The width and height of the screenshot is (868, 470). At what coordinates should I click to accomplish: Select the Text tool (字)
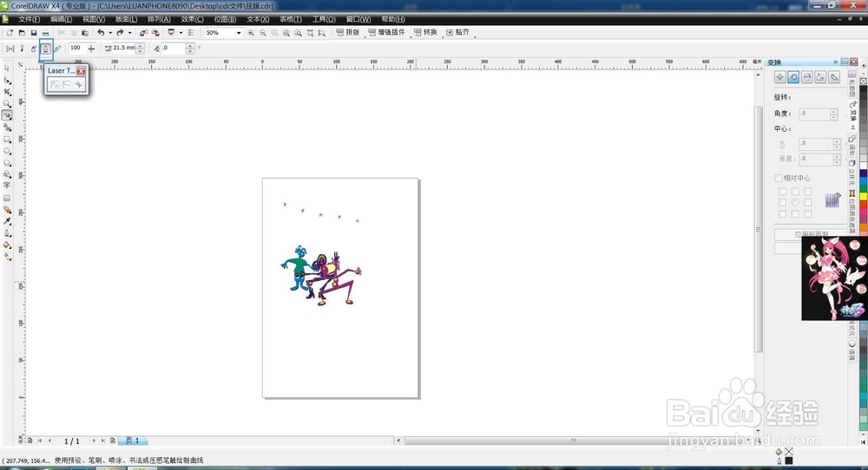point(7,186)
